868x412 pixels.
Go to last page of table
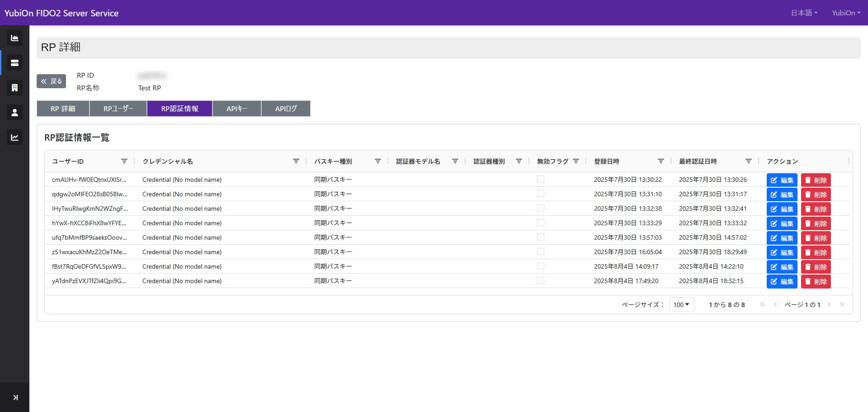click(x=842, y=304)
